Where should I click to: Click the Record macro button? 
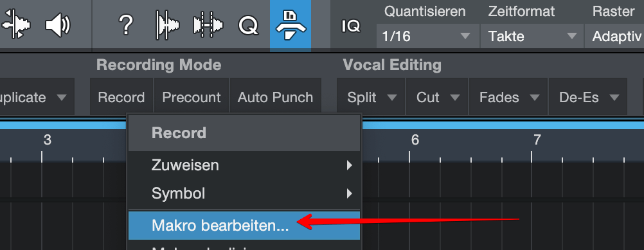coord(121,97)
